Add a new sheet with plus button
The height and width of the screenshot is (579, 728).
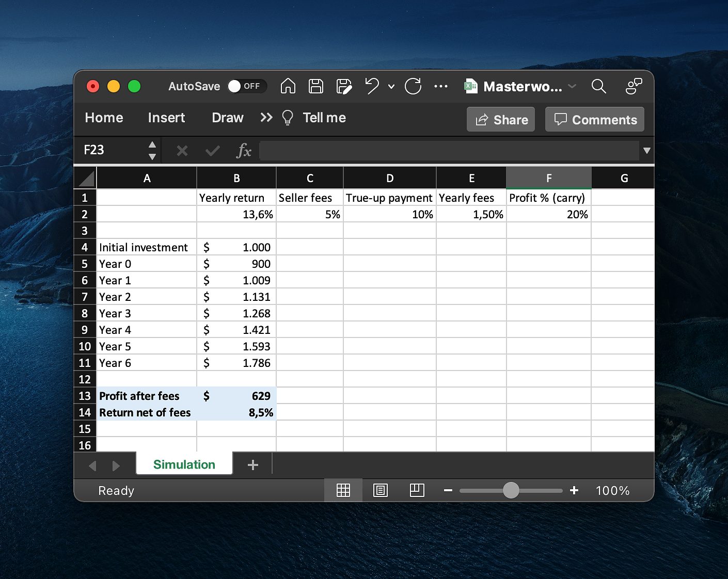pos(253,465)
